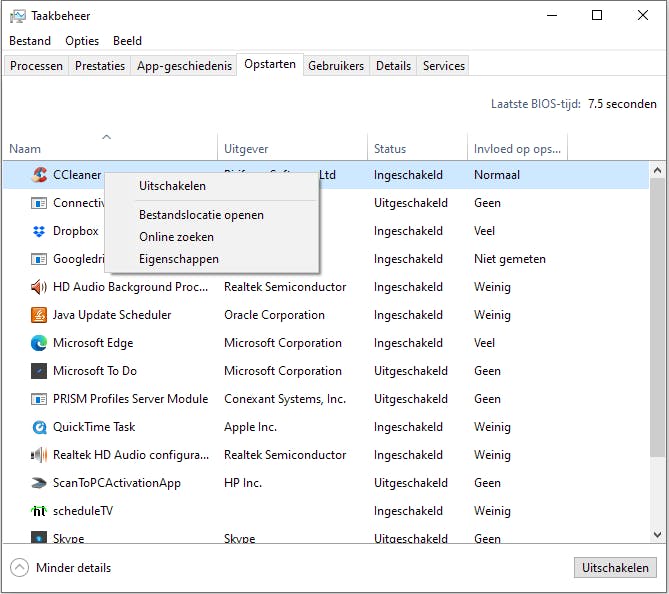669x594 pixels.
Task: Click the Dropbox icon
Action: coord(39,231)
